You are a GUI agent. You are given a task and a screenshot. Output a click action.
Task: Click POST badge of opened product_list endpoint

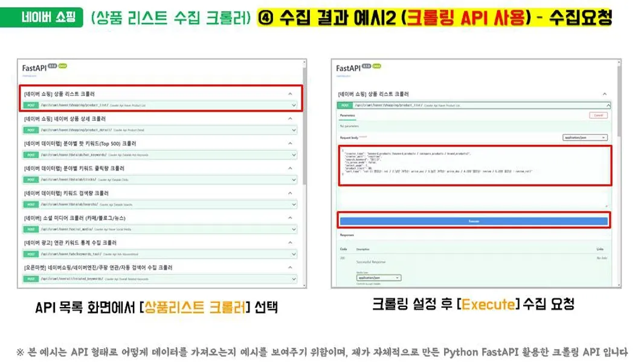pyautogui.click(x=345, y=106)
